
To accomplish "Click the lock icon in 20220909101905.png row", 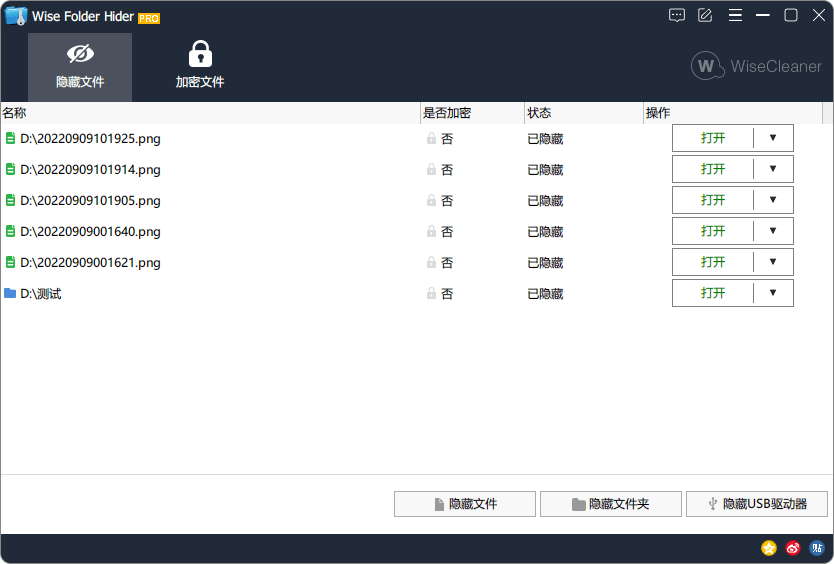I will coord(431,200).
